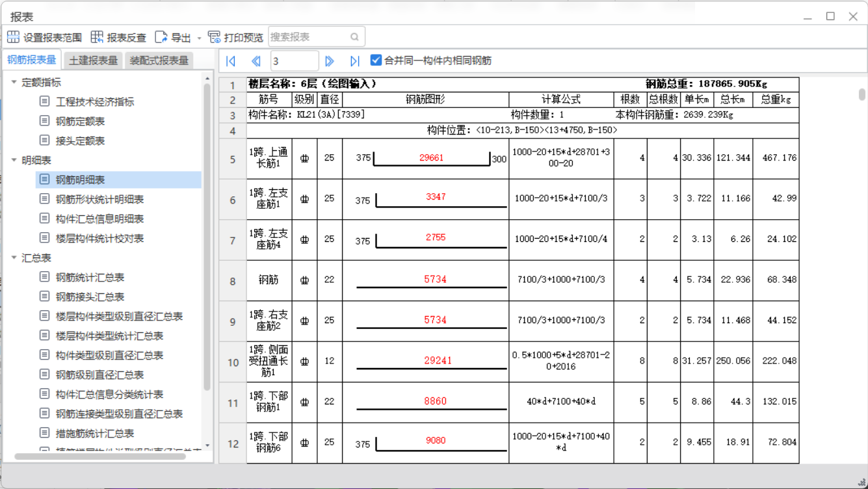Viewport: 868px width, 489px height.
Task: Click the 设置报表范围 button label
Action: tap(53, 38)
